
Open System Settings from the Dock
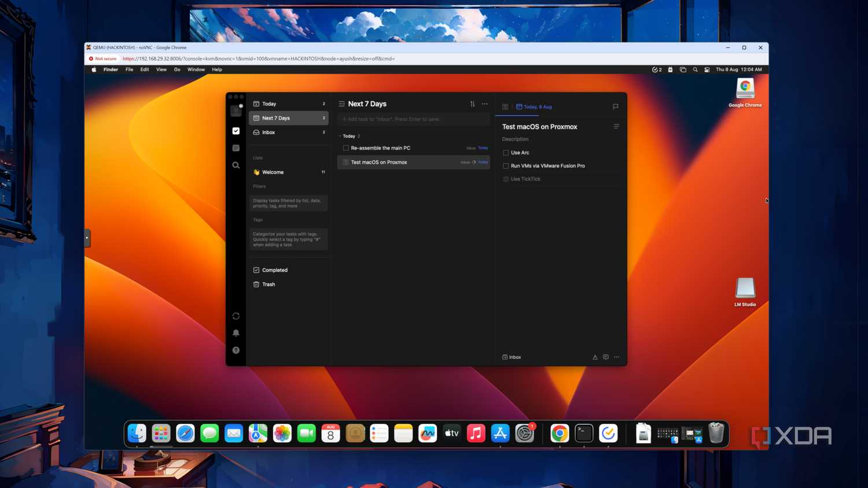point(525,433)
